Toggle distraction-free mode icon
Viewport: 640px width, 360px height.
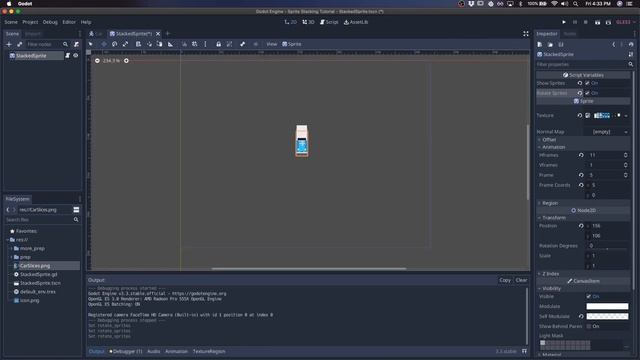coord(526,34)
